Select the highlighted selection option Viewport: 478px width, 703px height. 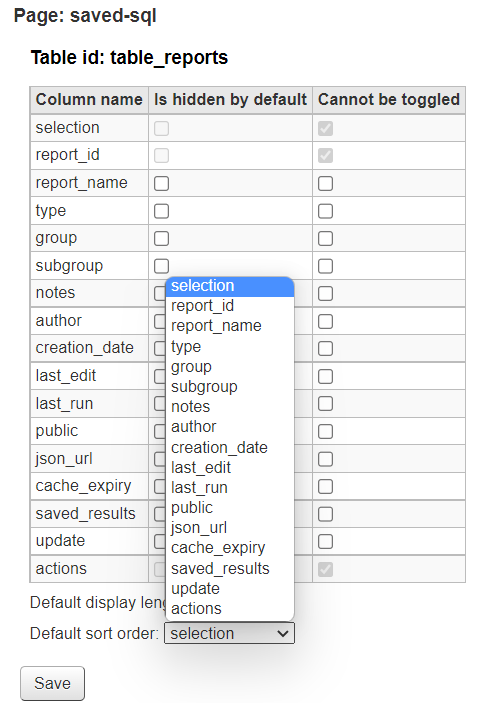pyautogui.click(x=230, y=286)
